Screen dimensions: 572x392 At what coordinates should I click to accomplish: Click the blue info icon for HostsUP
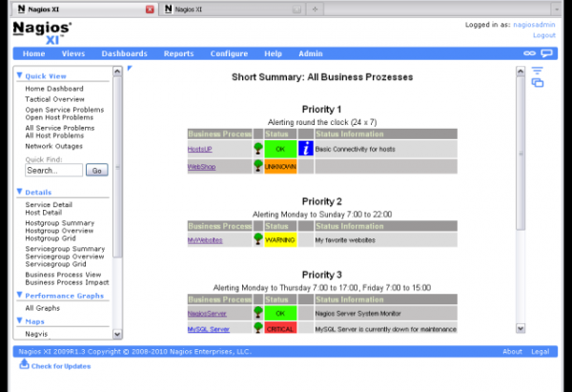305,149
